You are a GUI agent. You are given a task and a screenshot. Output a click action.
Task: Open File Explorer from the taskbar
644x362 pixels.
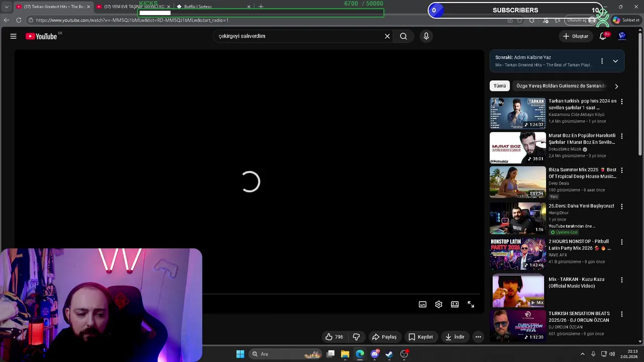click(345, 354)
